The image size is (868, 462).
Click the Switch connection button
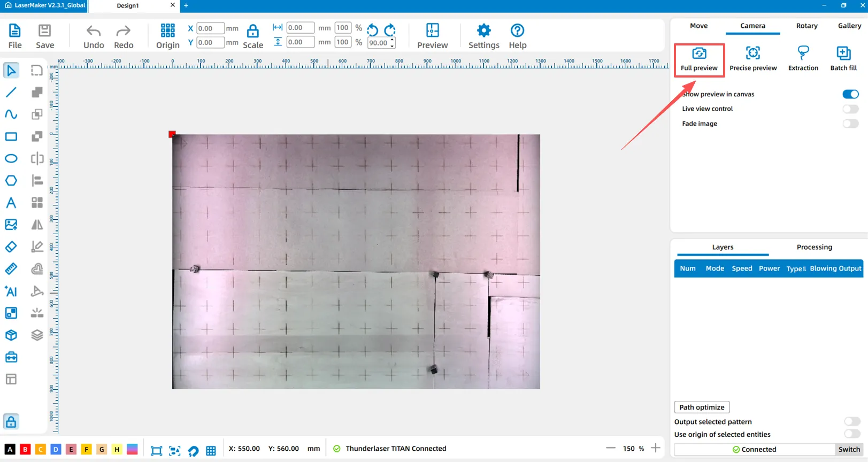(x=849, y=449)
